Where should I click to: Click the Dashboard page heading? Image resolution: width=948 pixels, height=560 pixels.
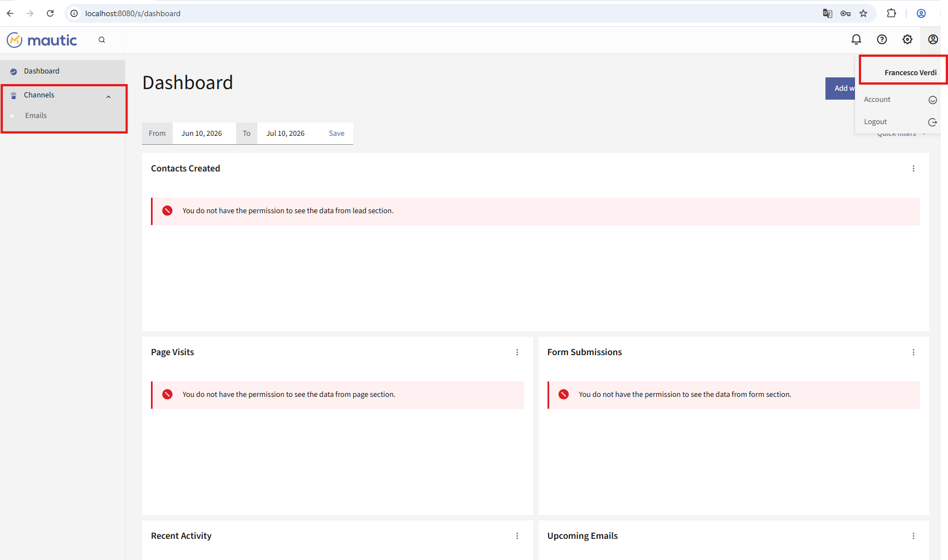188,82
